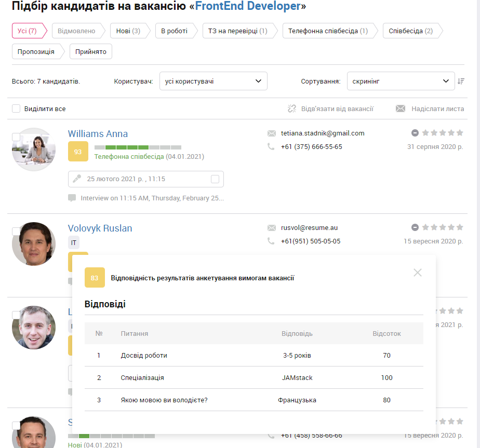Switch to 'Телефонна співбесіда (1)' tab

(x=328, y=31)
